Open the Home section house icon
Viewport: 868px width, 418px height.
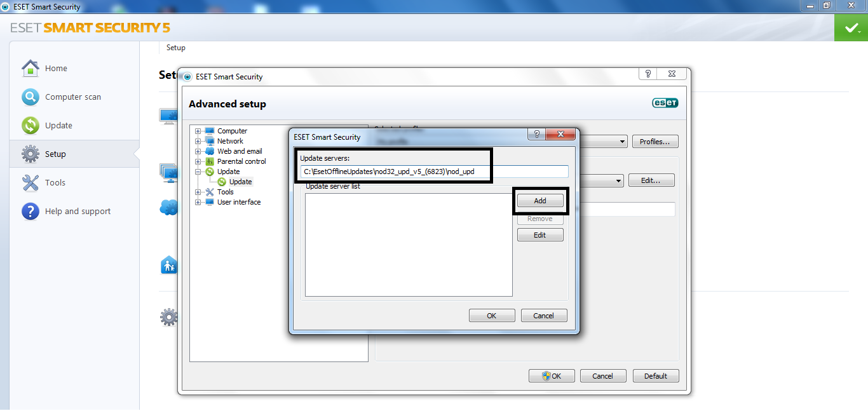[31, 68]
